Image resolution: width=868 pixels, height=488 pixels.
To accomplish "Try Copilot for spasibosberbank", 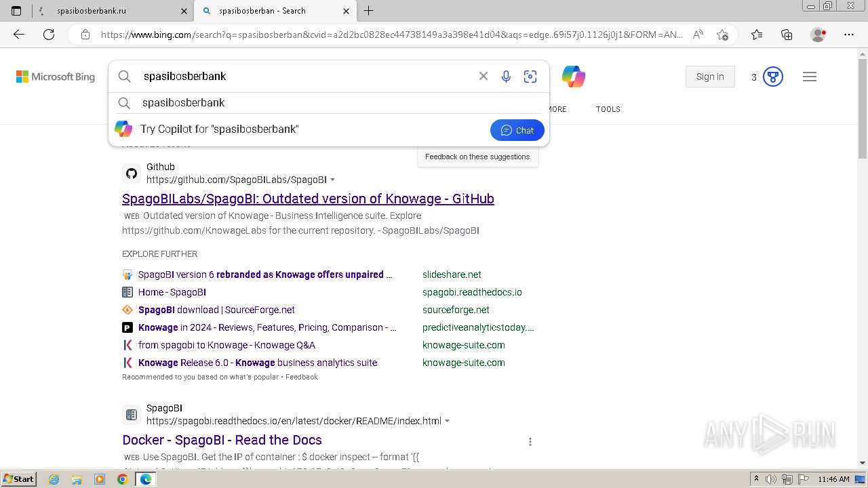I will click(x=219, y=129).
